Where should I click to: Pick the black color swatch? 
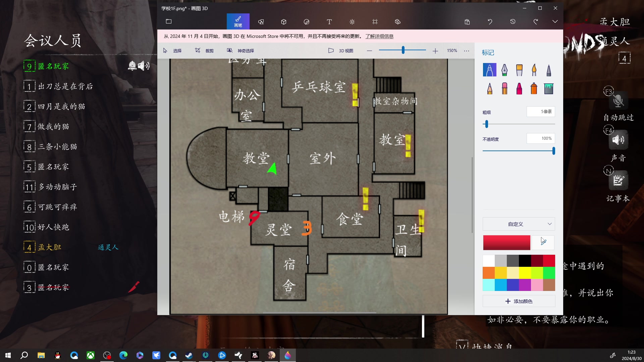click(x=525, y=261)
